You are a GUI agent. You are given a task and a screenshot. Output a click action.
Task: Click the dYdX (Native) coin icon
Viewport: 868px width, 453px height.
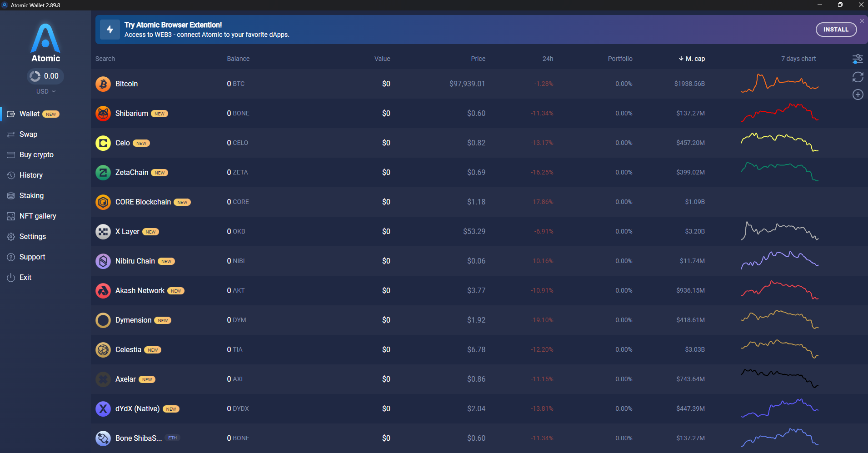[x=103, y=409]
